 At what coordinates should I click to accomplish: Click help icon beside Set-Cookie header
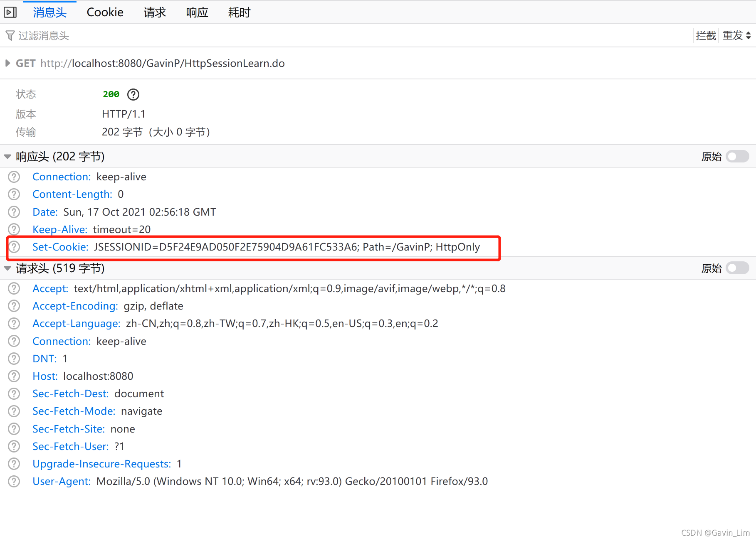[x=14, y=247]
